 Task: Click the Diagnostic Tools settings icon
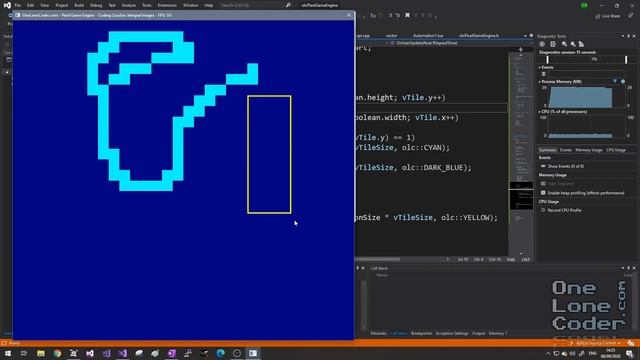click(542, 44)
